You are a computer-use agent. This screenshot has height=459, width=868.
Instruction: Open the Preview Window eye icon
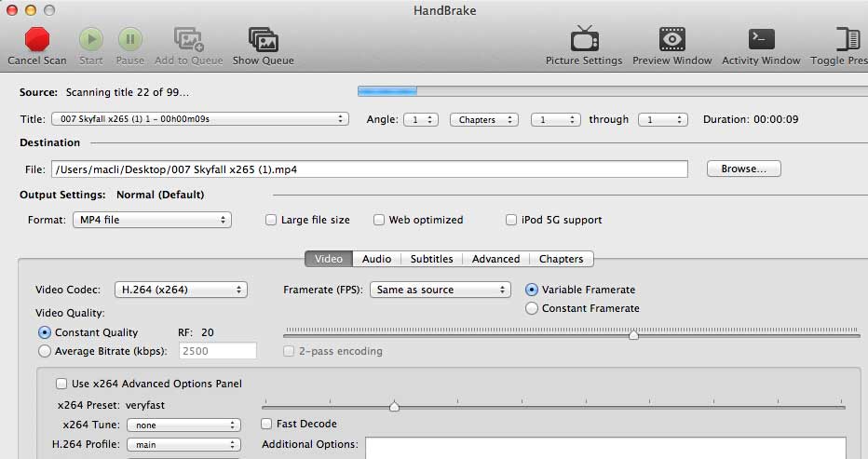pyautogui.click(x=672, y=39)
